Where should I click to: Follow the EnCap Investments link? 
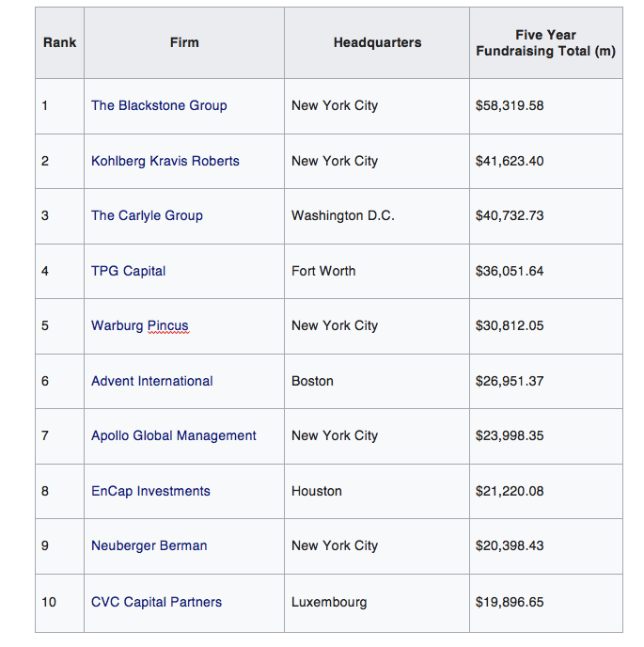[x=150, y=491]
